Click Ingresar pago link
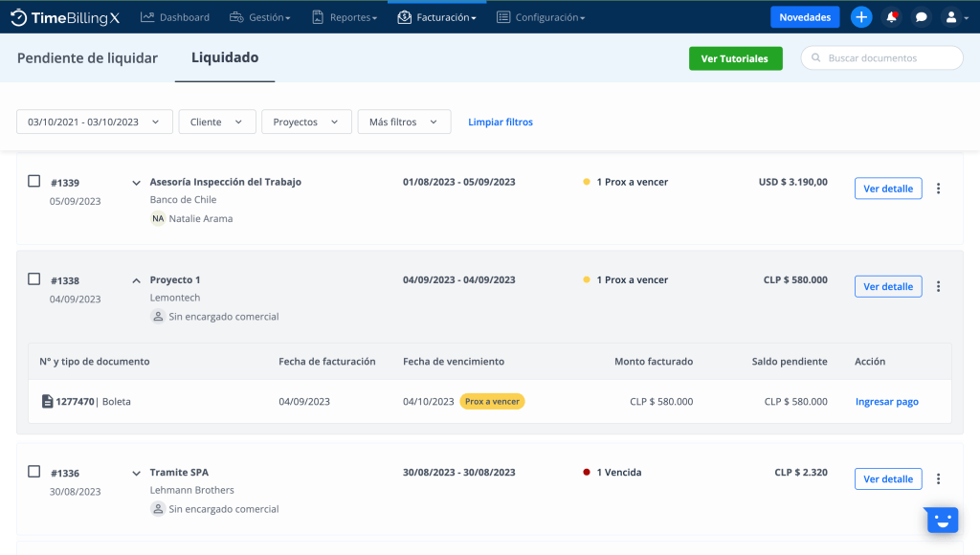 887,401
